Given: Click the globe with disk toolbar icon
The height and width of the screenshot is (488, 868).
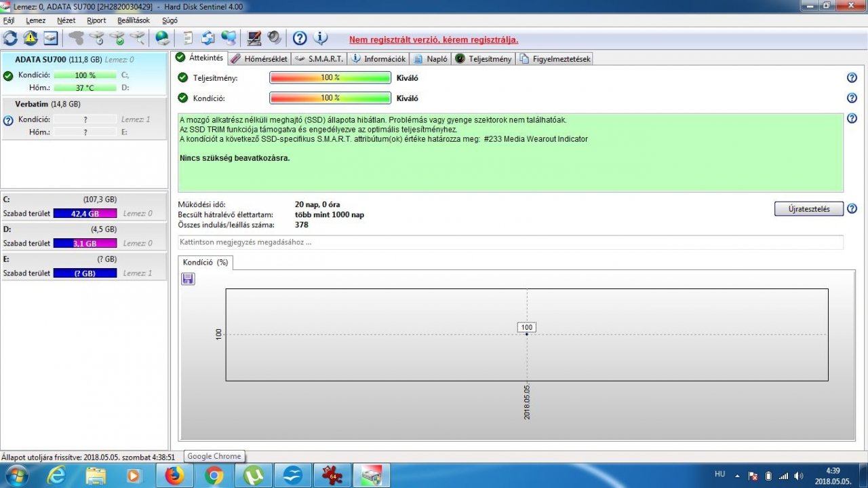Looking at the screenshot, I should [x=163, y=38].
